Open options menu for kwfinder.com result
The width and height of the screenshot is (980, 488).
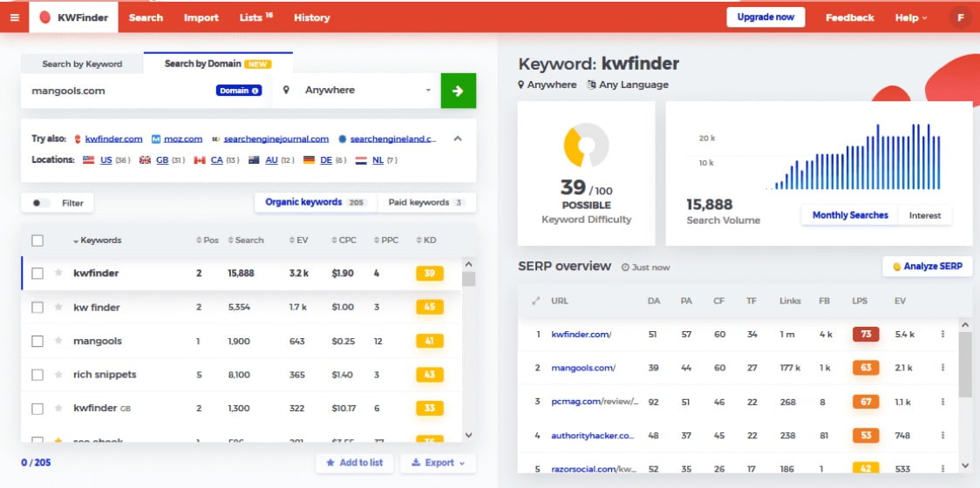click(943, 335)
